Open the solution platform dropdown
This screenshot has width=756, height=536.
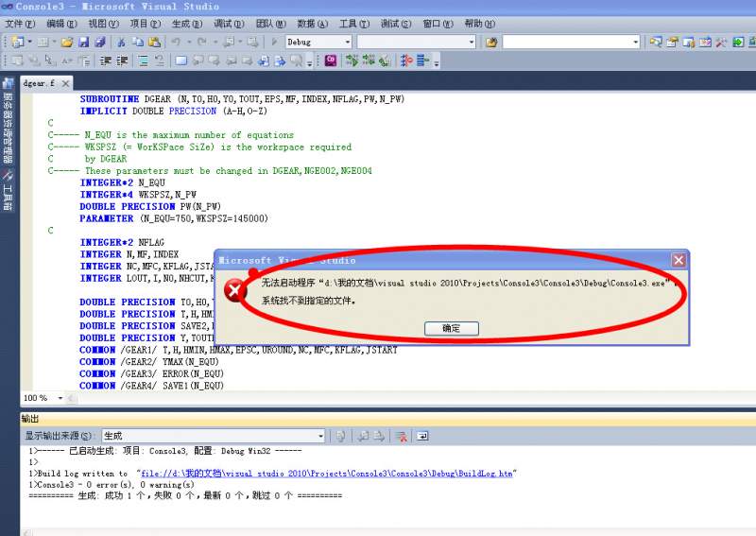472,42
